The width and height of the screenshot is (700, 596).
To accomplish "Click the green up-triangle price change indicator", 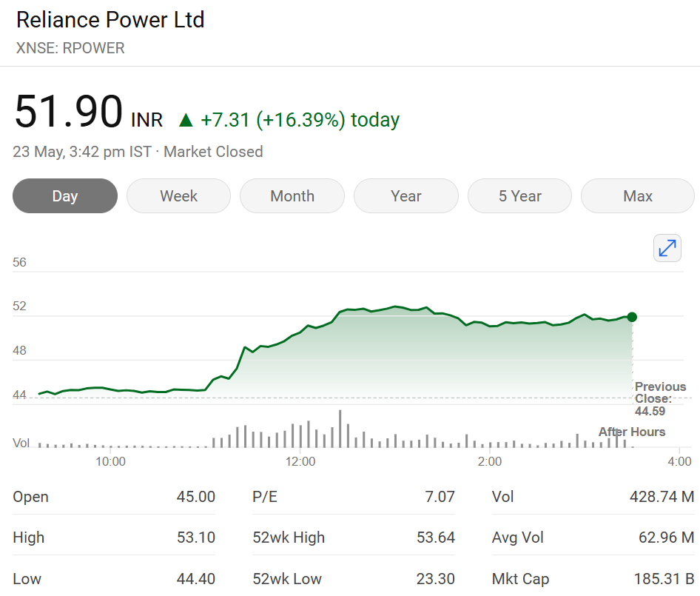I will pyautogui.click(x=186, y=120).
